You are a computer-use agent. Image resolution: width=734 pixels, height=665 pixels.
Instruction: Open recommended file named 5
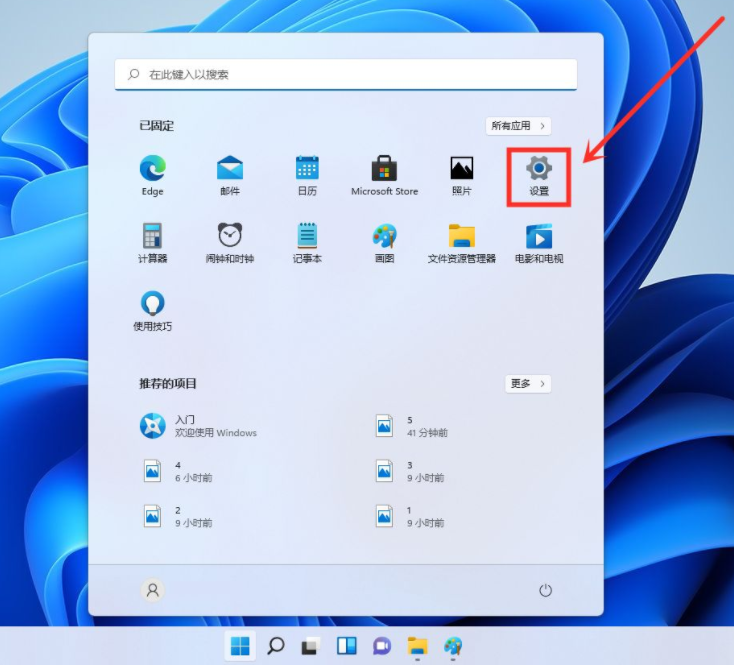410,427
